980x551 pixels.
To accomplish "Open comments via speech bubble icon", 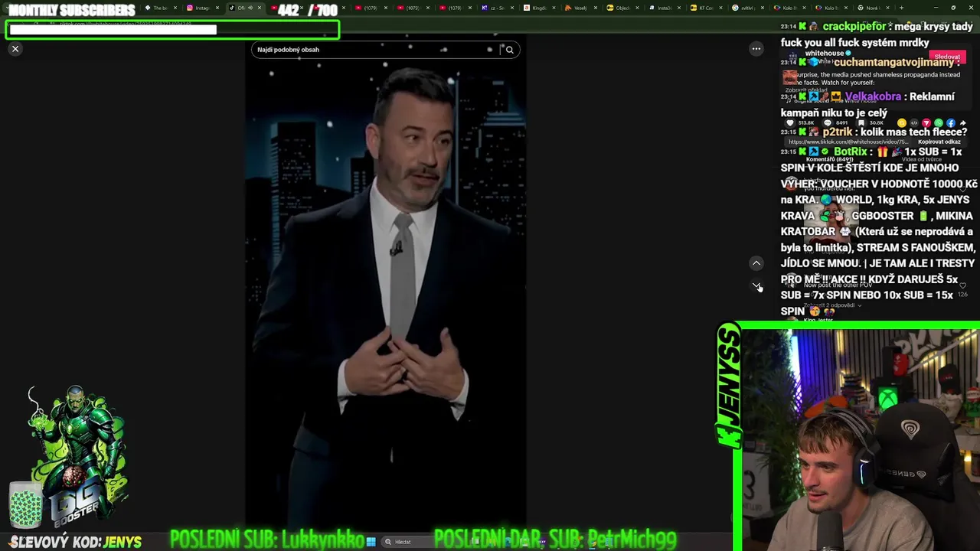I will tap(828, 123).
